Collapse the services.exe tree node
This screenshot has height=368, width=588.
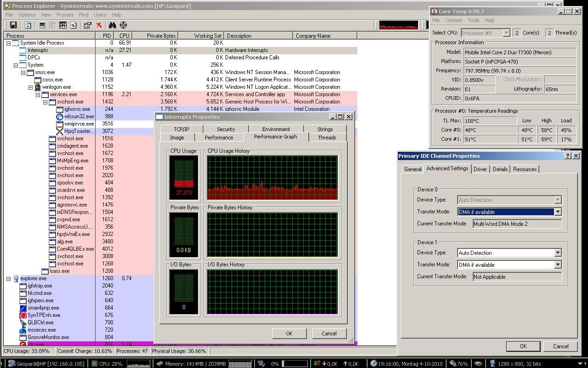pyautogui.click(x=38, y=94)
